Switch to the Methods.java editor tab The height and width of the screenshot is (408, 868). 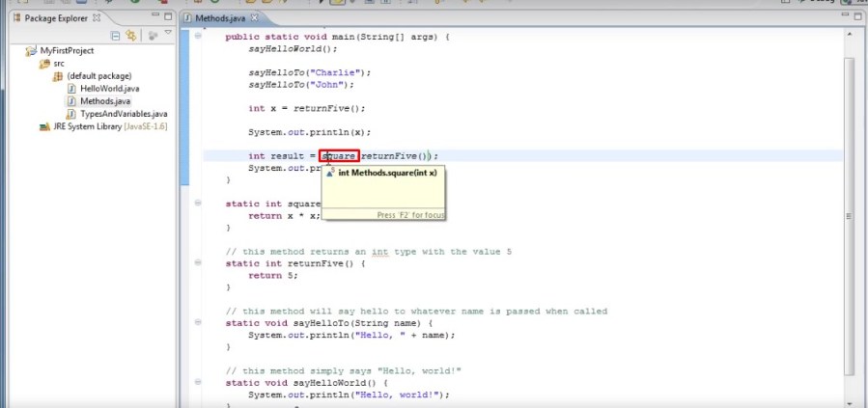(x=218, y=17)
